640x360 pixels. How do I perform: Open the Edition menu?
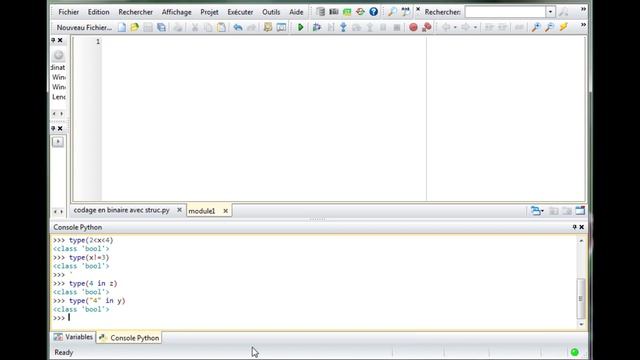click(x=98, y=12)
